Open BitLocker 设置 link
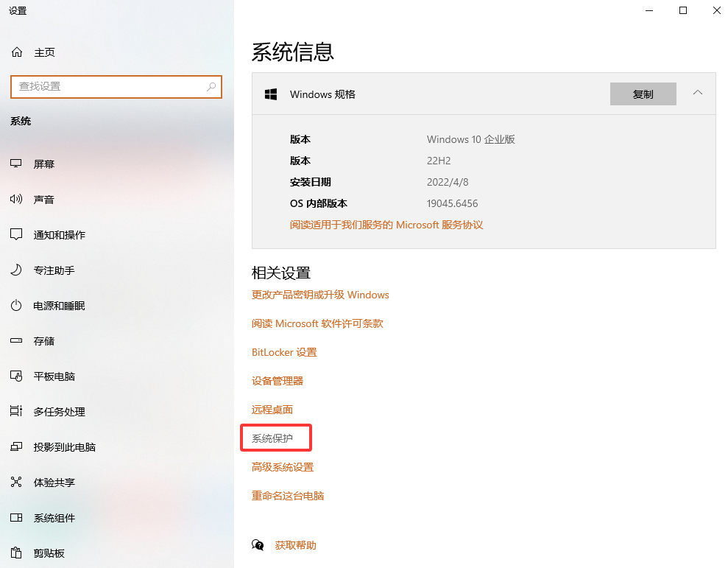Image resolution: width=728 pixels, height=568 pixels. pos(284,352)
